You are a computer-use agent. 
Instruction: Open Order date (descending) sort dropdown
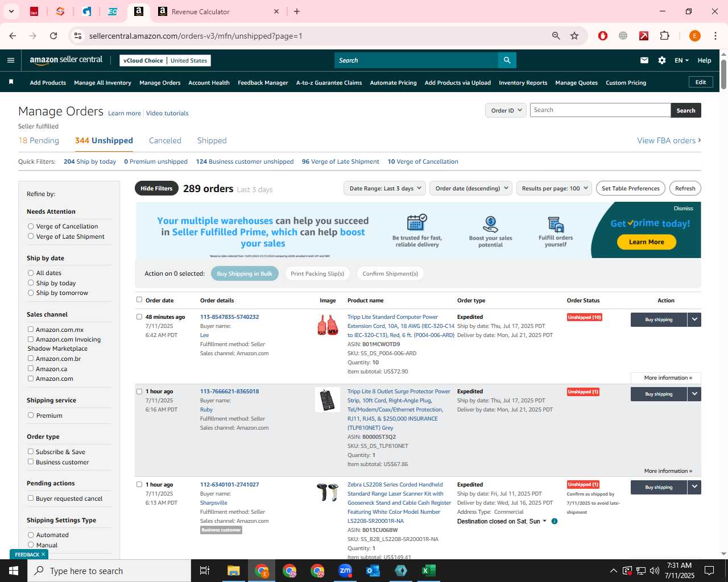pos(471,188)
